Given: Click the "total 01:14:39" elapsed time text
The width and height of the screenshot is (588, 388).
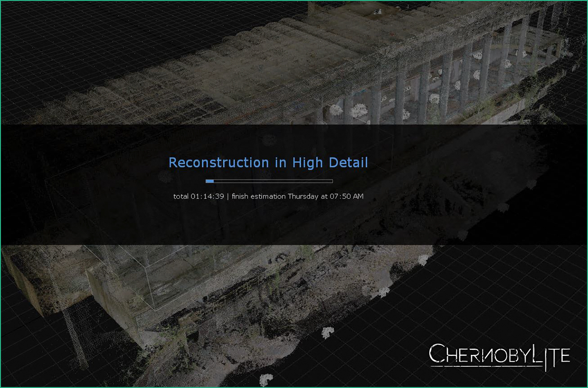Looking at the screenshot, I should [198, 196].
